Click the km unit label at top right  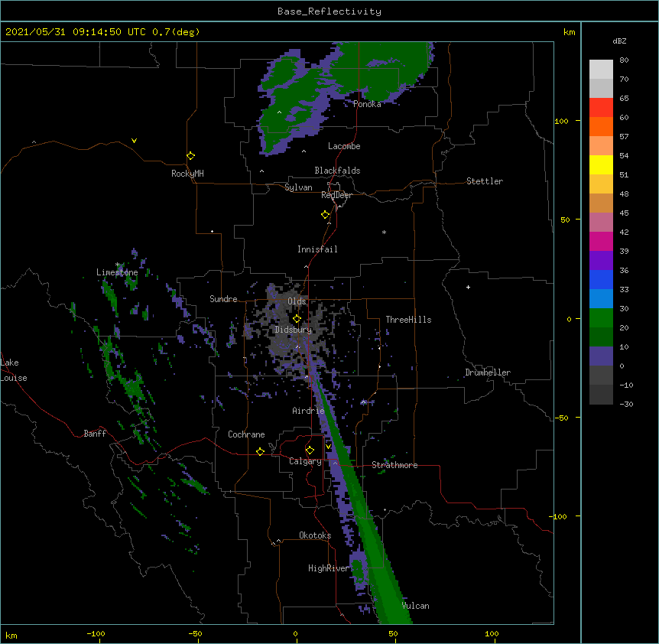tap(569, 32)
